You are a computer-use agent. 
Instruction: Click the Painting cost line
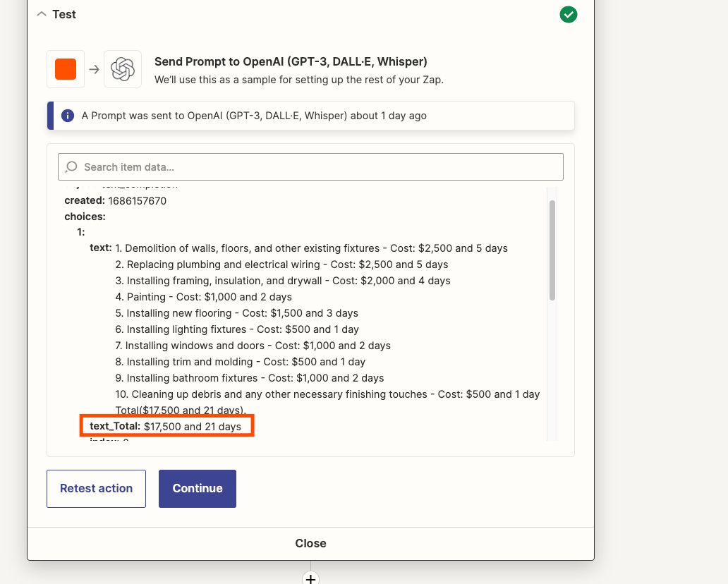click(203, 297)
